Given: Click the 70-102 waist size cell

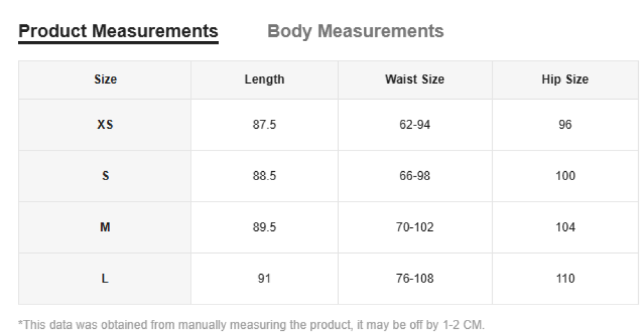Looking at the screenshot, I should point(415,227).
